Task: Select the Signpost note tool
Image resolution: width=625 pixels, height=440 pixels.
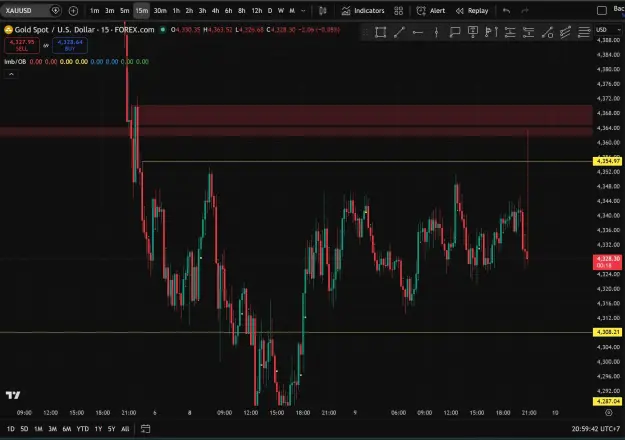Action: [473, 32]
